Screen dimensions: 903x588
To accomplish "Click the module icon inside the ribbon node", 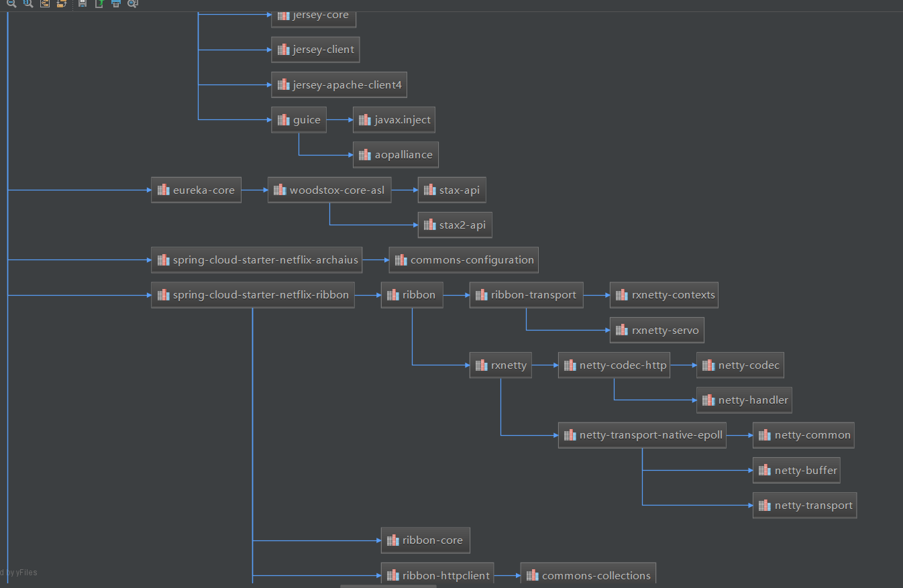I will click(x=392, y=294).
